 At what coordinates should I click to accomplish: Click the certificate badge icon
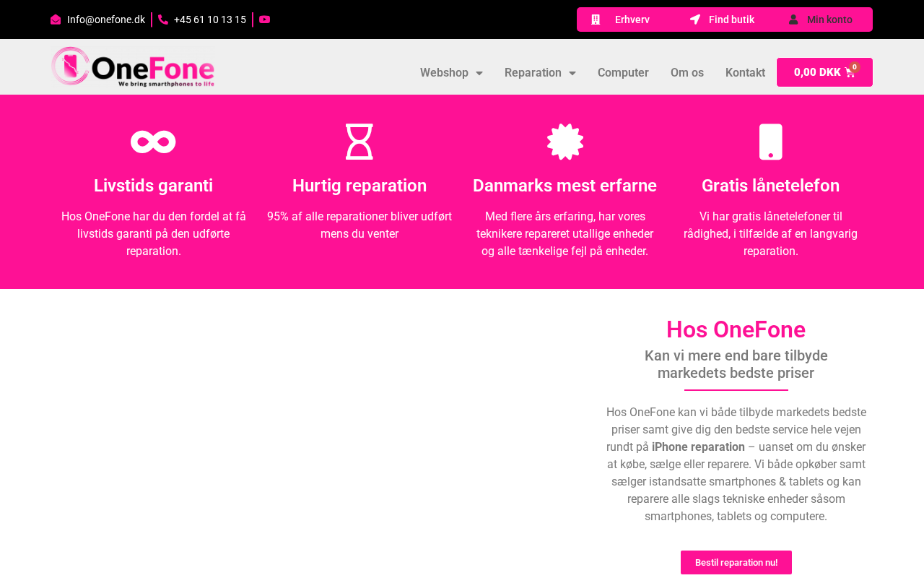565,142
